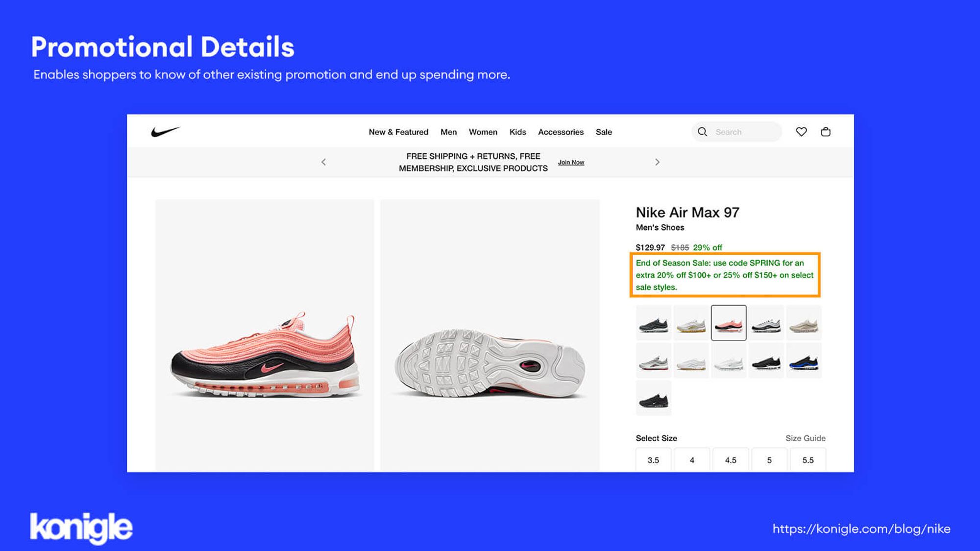Choose the black with white sole colorway
980x551 pixels.
click(x=766, y=360)
